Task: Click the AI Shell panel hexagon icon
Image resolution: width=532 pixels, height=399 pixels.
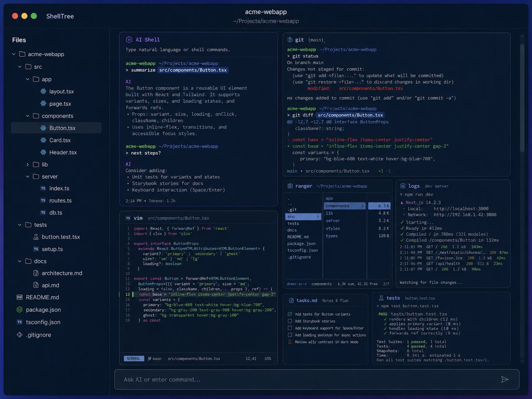Action: click(x=129, y=39)
